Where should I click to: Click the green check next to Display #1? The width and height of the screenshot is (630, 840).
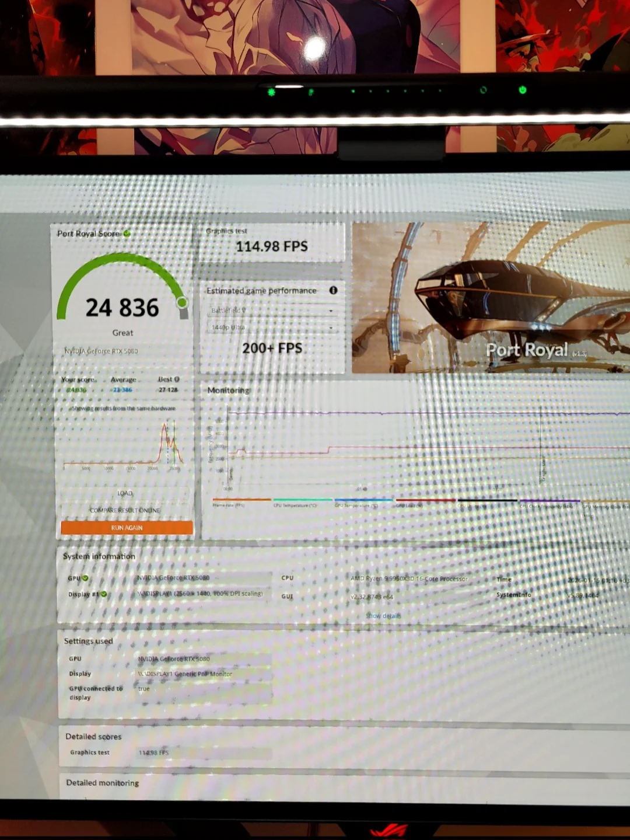click(x=104, y=594)
